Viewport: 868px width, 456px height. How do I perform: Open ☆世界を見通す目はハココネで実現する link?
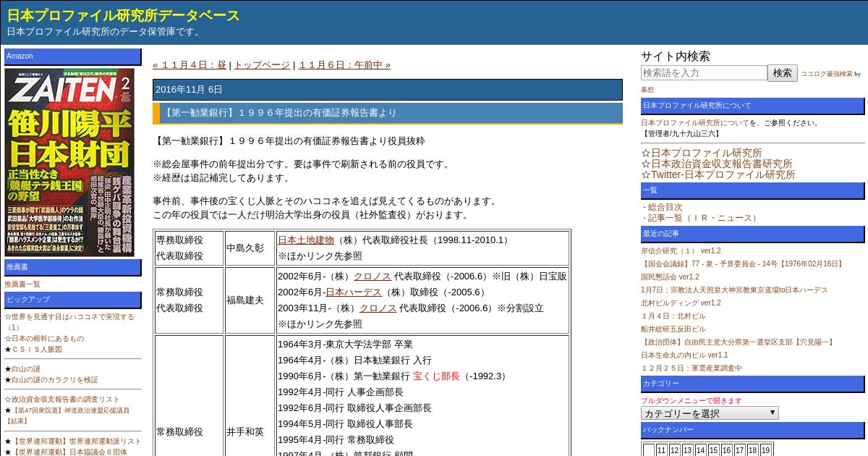point(69,322)
